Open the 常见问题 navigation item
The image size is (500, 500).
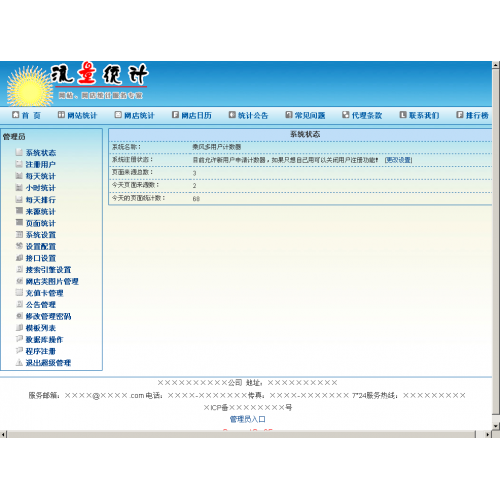(305, 115)
